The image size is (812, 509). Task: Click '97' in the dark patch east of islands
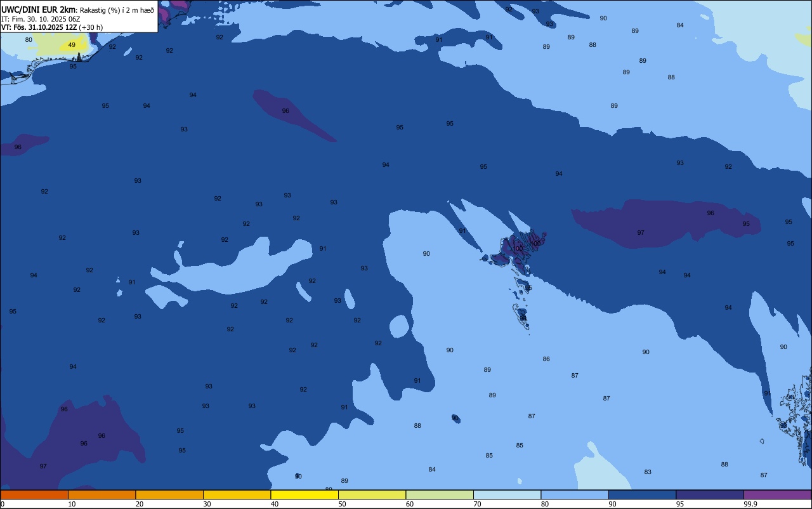[641, 232]
